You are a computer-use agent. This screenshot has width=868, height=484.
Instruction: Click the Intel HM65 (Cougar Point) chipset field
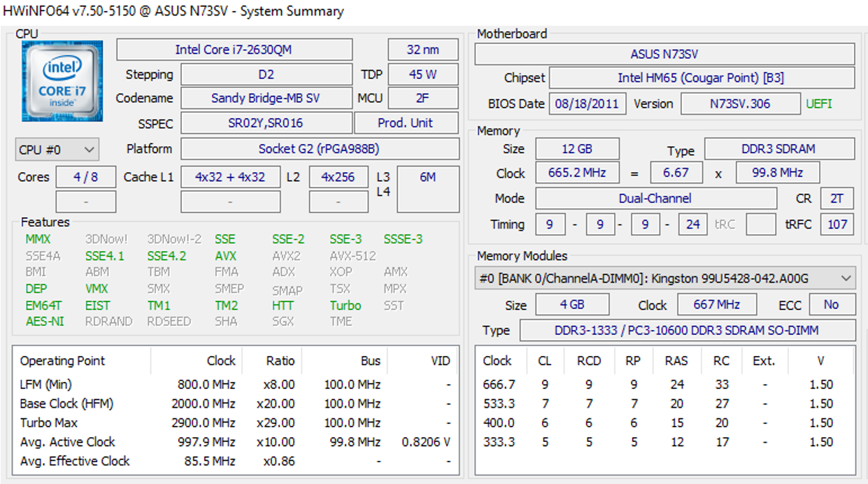click(702, 78)
